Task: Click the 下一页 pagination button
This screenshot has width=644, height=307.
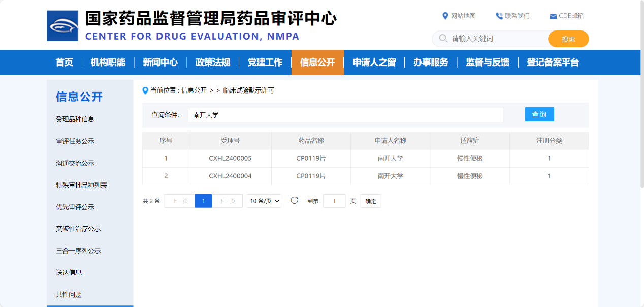Action: 228,201
